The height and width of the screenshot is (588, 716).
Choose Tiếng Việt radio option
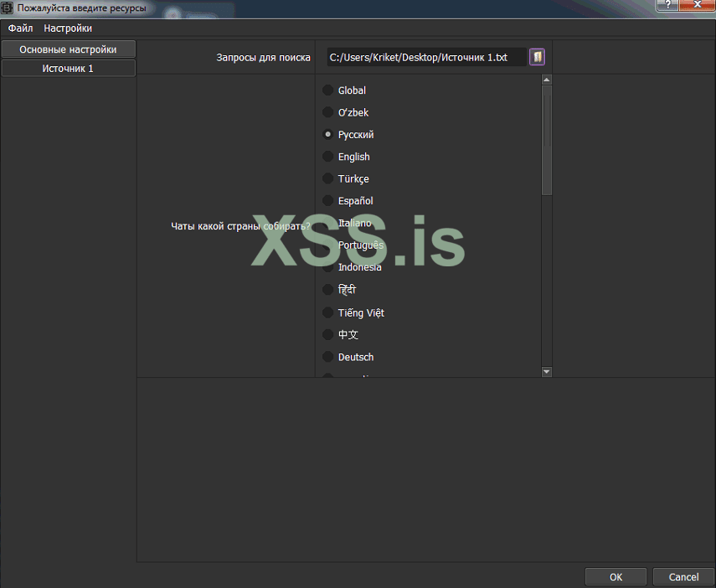328,312
